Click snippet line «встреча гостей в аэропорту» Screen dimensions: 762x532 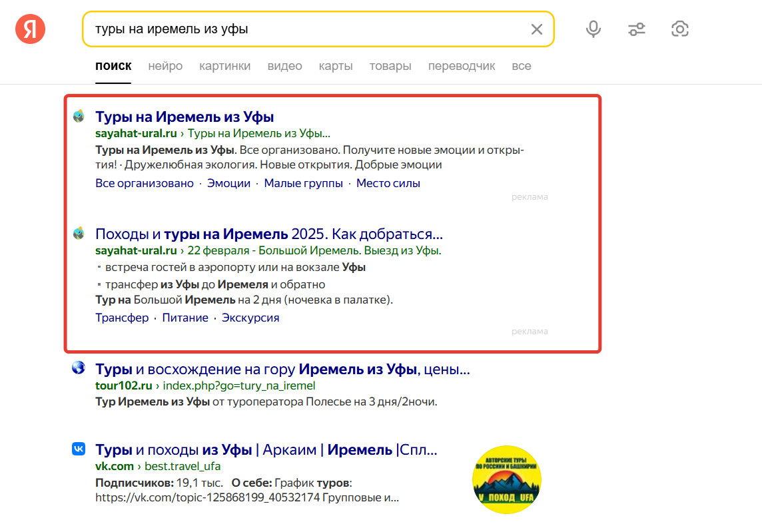(236, 268)
